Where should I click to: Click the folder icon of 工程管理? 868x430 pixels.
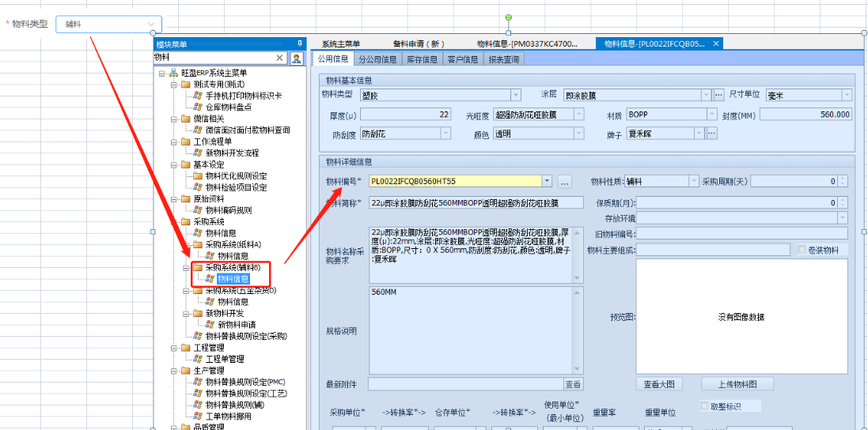(x=185, y=348)
